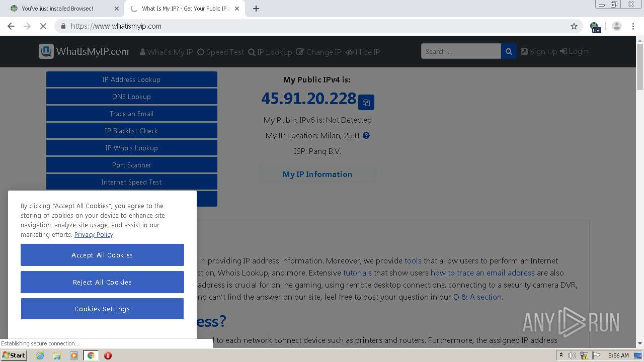The height and width of the screenshot is (362, 644).
Task: Close the Browsec installed tab
Action: [117, 9]
